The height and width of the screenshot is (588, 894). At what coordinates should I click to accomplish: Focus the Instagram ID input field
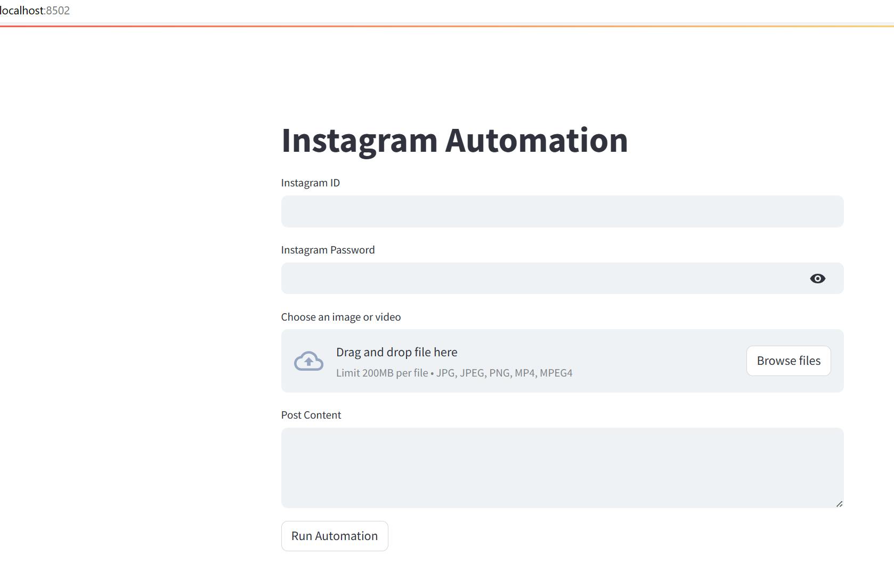pos(562,211)
